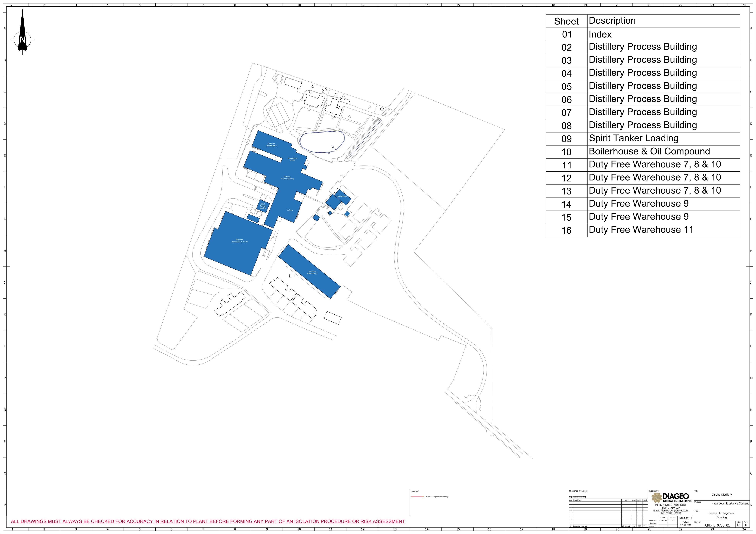Select 'Duty Free Warehouse 11' in sheet 16 row
Viewport: 756px width, 534px height.
641,230
